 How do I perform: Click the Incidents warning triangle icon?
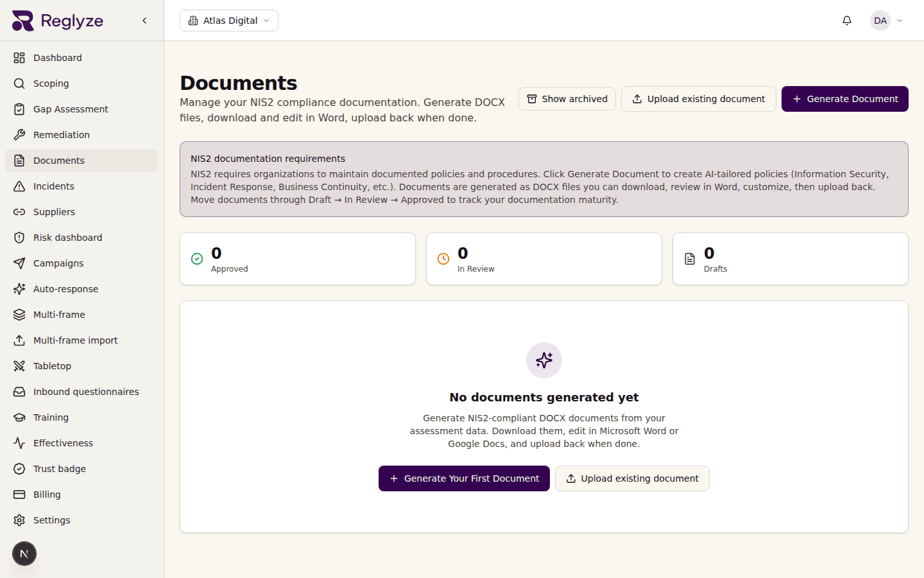click(x=19, y=186)
